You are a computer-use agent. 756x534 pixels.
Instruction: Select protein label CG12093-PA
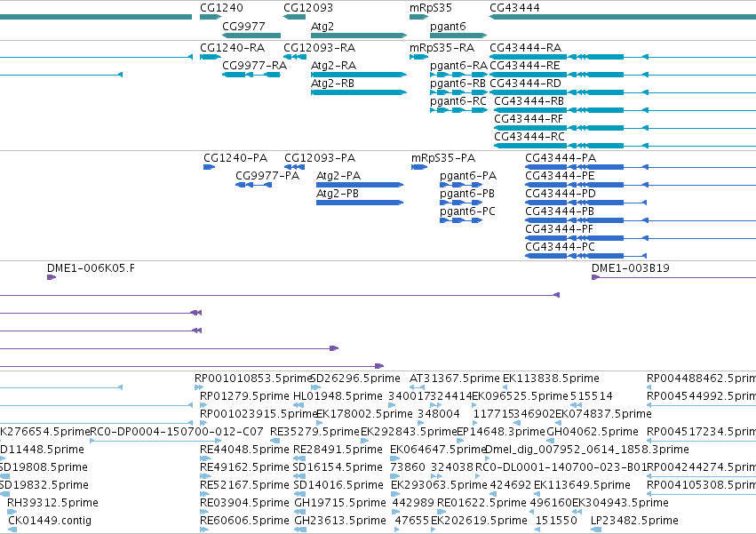tap(320, 158)
